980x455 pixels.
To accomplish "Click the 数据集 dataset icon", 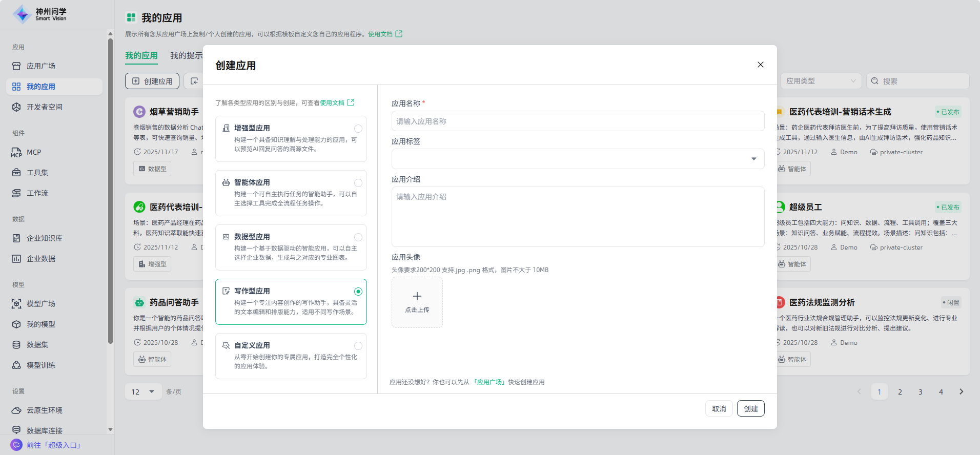I will pos(16,345).
